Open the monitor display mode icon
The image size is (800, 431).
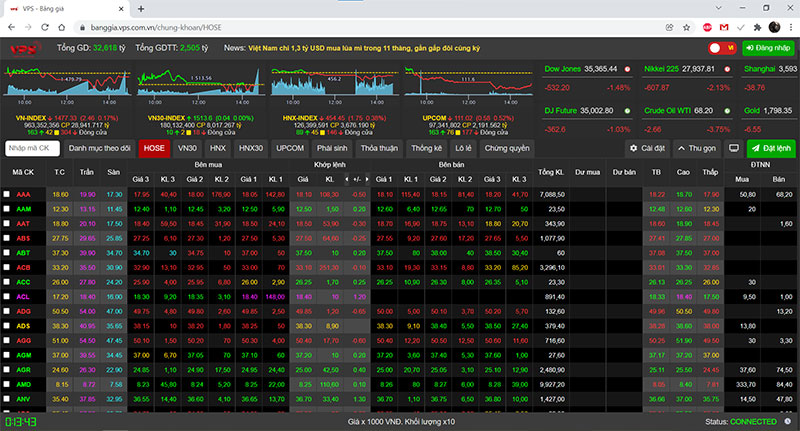point(733,148)
